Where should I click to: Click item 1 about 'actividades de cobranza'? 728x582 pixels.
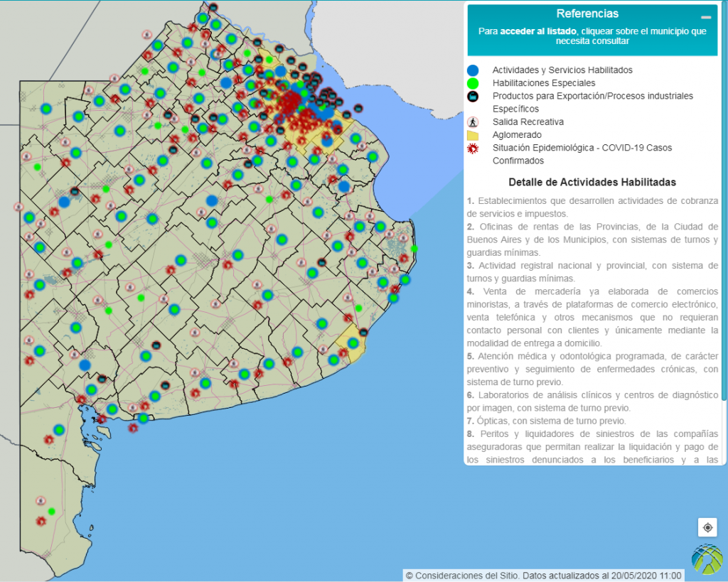[x=592, y=207]
